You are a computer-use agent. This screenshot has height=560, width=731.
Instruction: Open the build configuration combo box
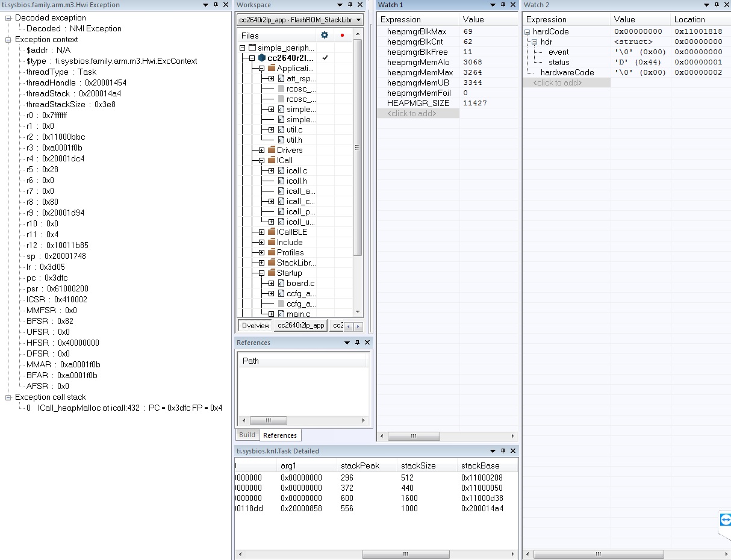[300, 19]
